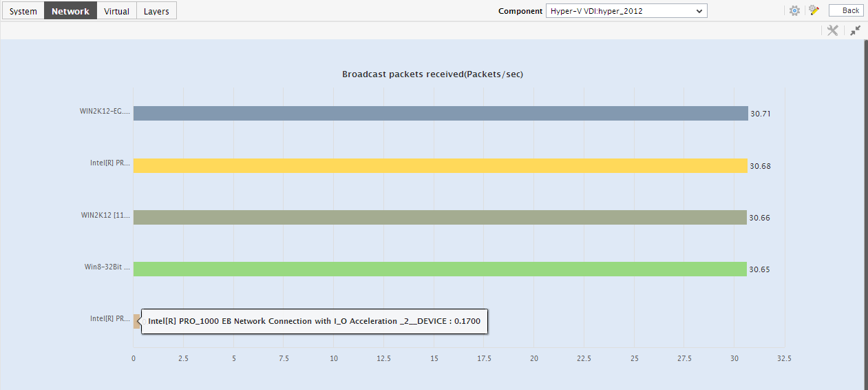Open the gear settings icon
Image resolution: width=868 pixels, height=390 pixels.
tap(794, 10)
